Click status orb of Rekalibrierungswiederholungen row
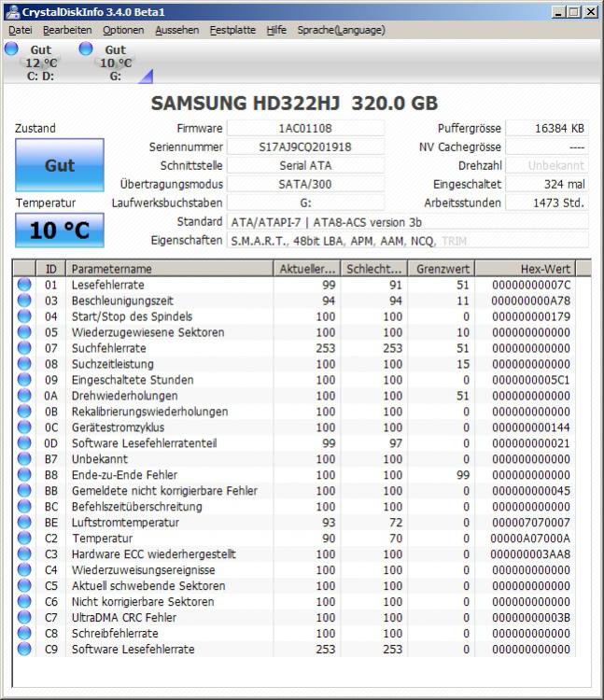604x700 pixels. point(24,412)
